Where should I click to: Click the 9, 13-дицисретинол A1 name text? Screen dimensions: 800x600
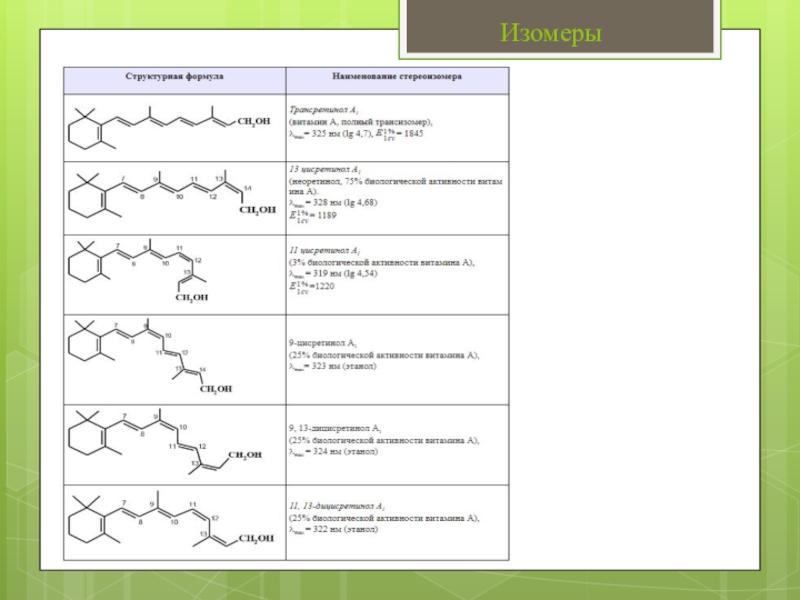point(335,428)
